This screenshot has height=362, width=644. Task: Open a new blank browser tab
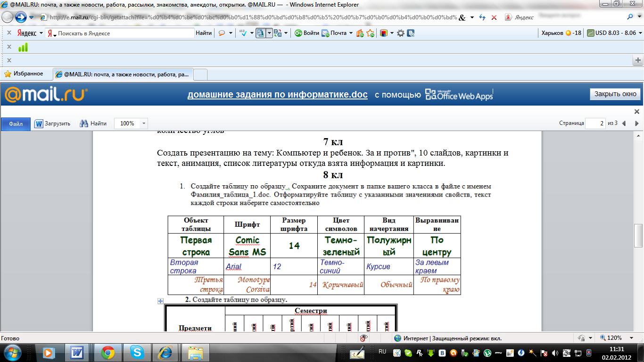pyautogui.click(x=200, y=74)
